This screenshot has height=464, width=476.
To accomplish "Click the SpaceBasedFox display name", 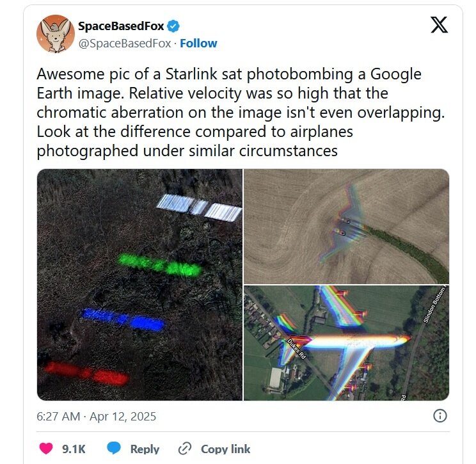I will (121, 26).
